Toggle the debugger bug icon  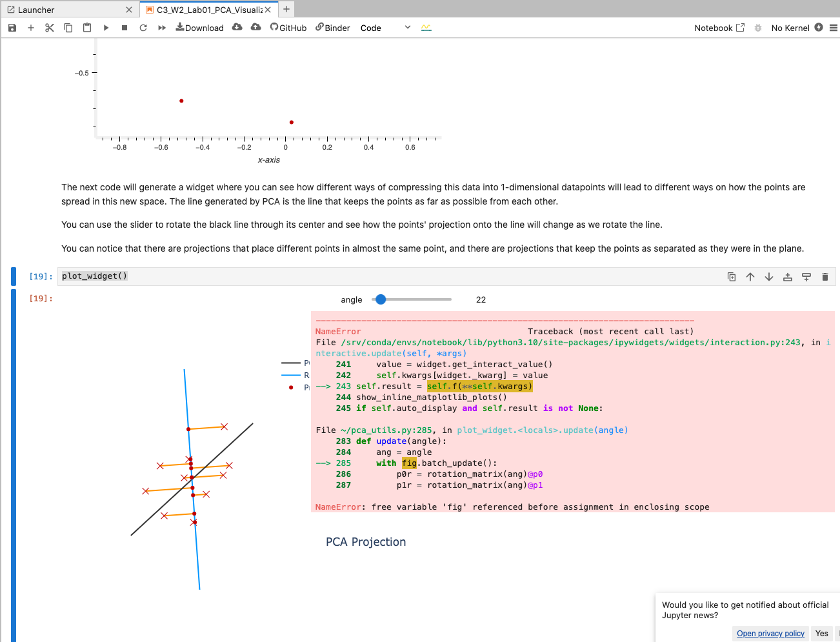click(758, 28)
